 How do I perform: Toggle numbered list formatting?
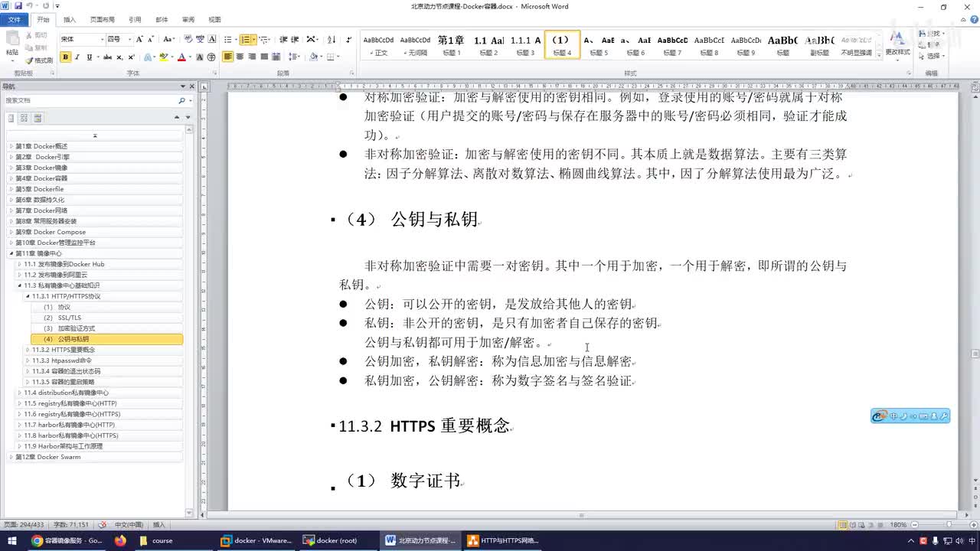click(244, 39)
